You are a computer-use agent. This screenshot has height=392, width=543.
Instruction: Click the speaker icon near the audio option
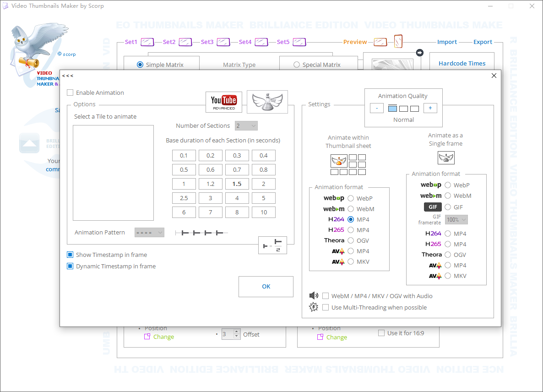[314, 295]
